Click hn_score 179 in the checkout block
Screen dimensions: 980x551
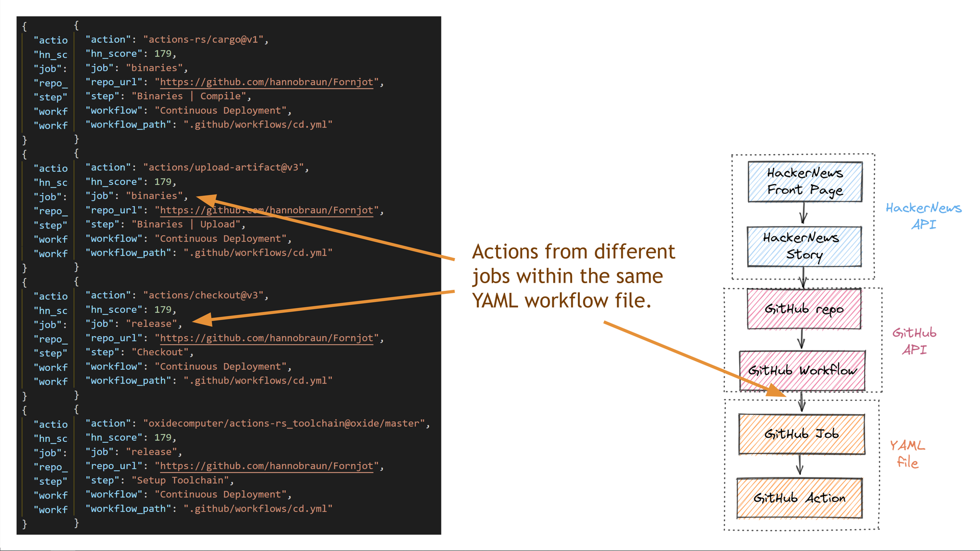pos(131,310)
